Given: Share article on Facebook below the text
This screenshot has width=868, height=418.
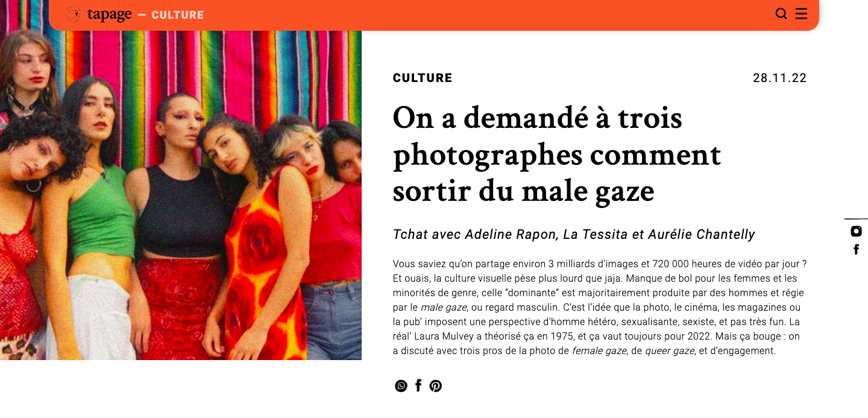Looking at the screenshot, I should (x=418, y=386).
